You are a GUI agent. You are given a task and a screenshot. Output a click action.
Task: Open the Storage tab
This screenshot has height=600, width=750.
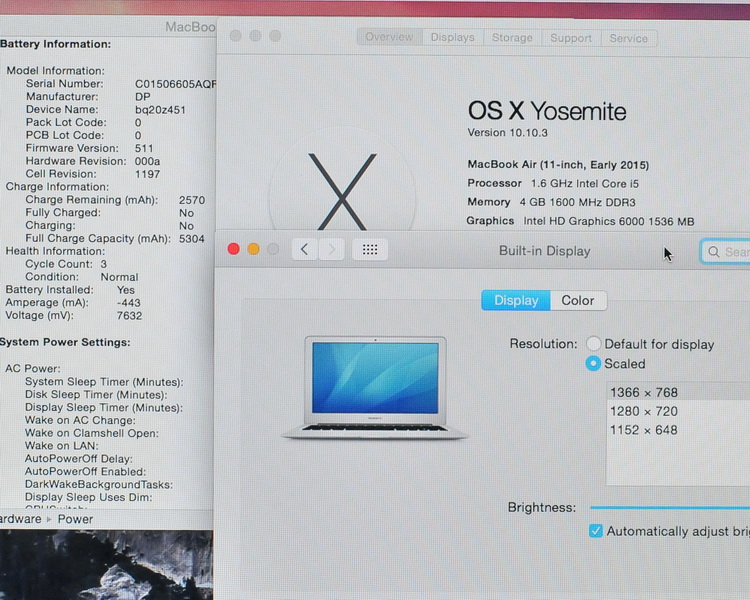pos(512,38)
